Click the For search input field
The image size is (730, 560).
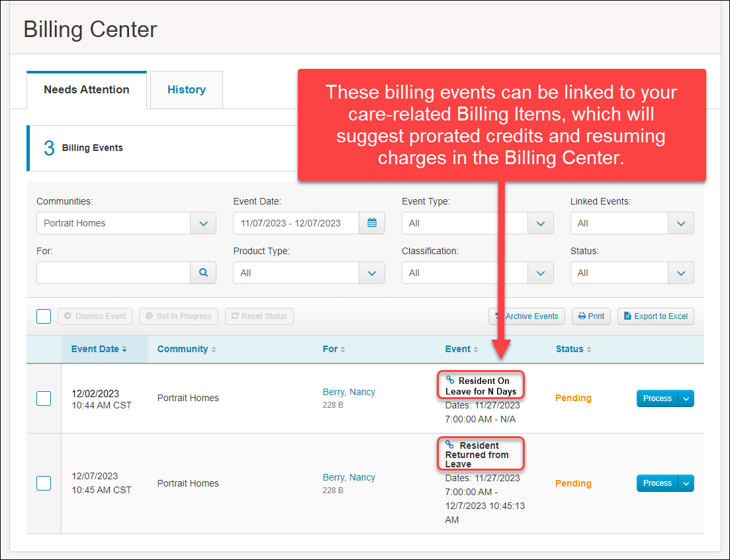113,272
